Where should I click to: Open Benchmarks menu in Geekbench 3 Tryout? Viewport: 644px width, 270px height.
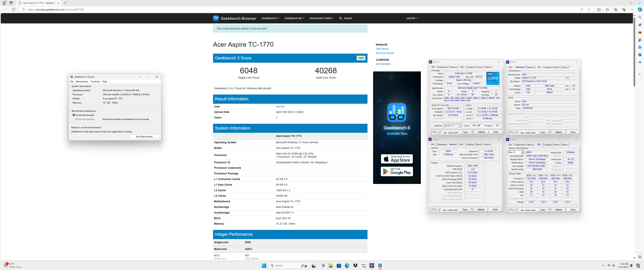point(82,82)
